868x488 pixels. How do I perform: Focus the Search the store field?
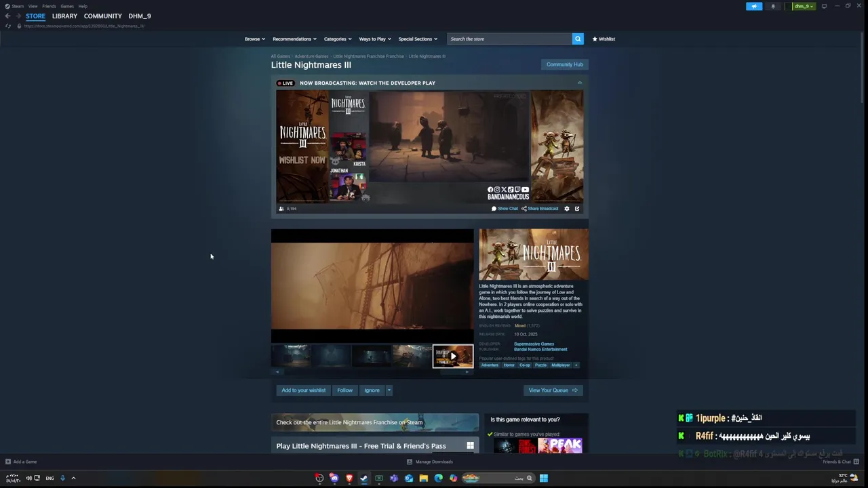click(x=509, y=39)
